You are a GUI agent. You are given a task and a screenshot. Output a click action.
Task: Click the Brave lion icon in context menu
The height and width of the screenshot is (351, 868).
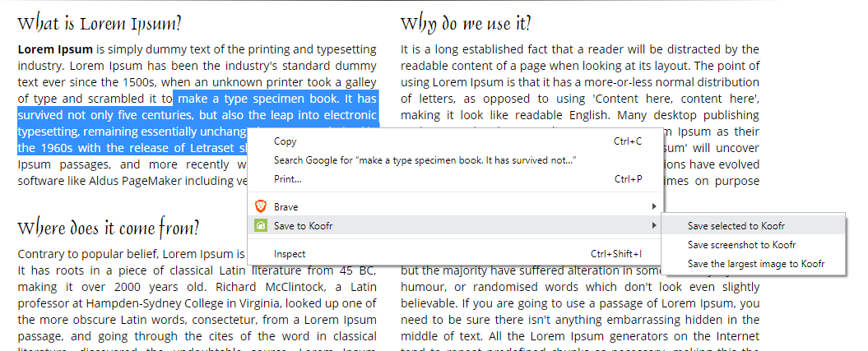tap(260, 206)
